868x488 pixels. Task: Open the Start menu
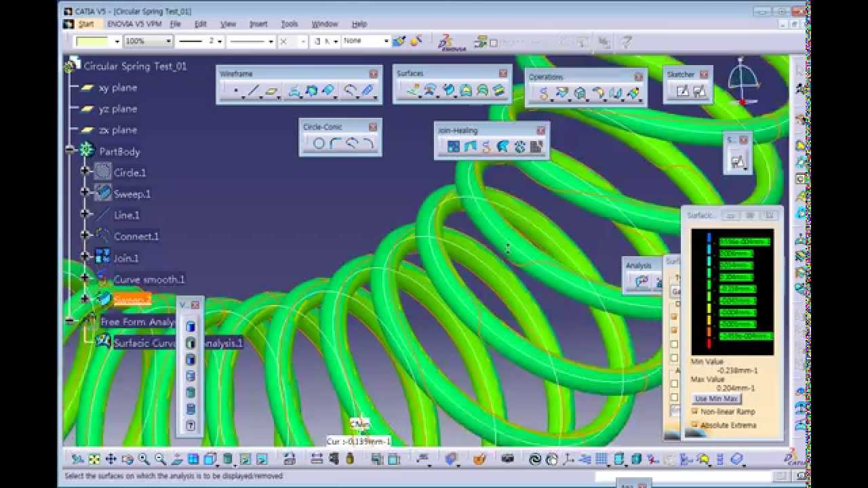85,24
